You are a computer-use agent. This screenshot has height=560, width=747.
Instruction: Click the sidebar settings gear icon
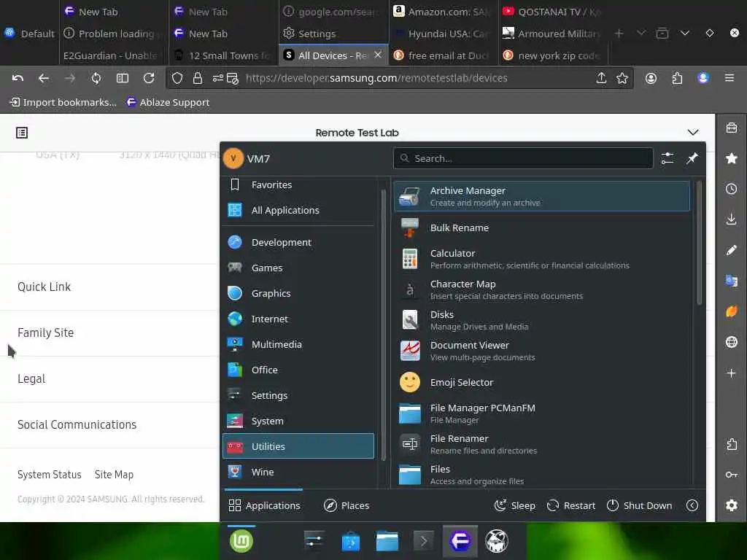pos(731,505)
